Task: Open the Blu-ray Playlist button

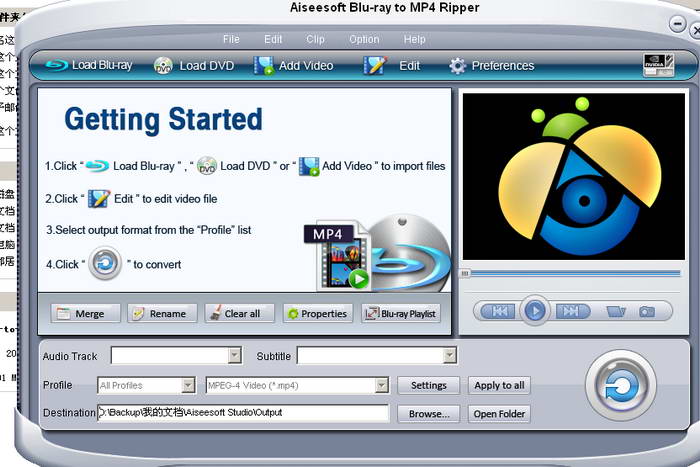Action: click(x=401, y=313)
